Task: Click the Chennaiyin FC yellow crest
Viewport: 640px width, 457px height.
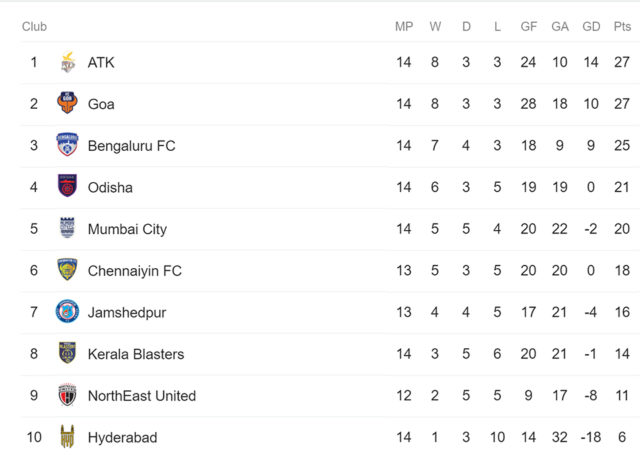Action: click(67, 270)
